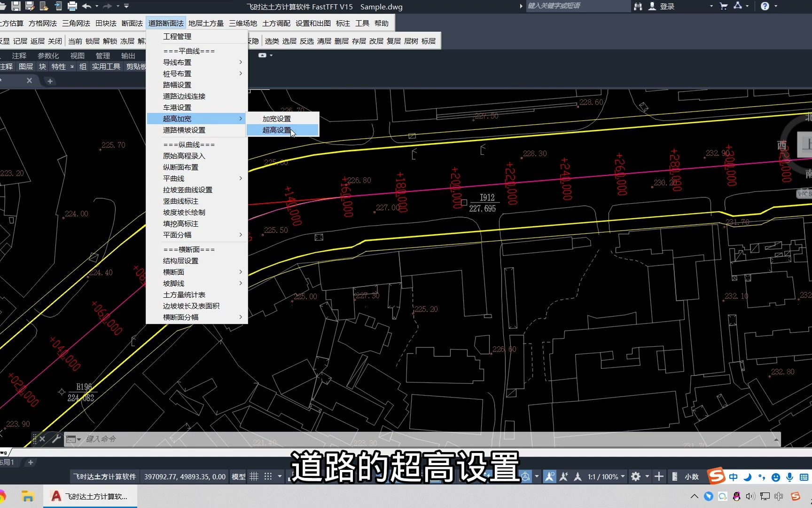Click the 解锁 unlock layer icon
The width and height of the screenshot is (812, 508).
point(109,41)
